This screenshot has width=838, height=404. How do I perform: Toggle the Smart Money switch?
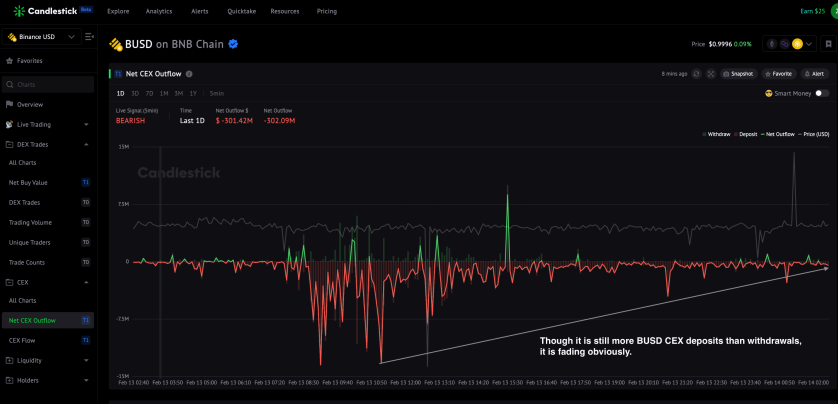(x=822, y=94)
